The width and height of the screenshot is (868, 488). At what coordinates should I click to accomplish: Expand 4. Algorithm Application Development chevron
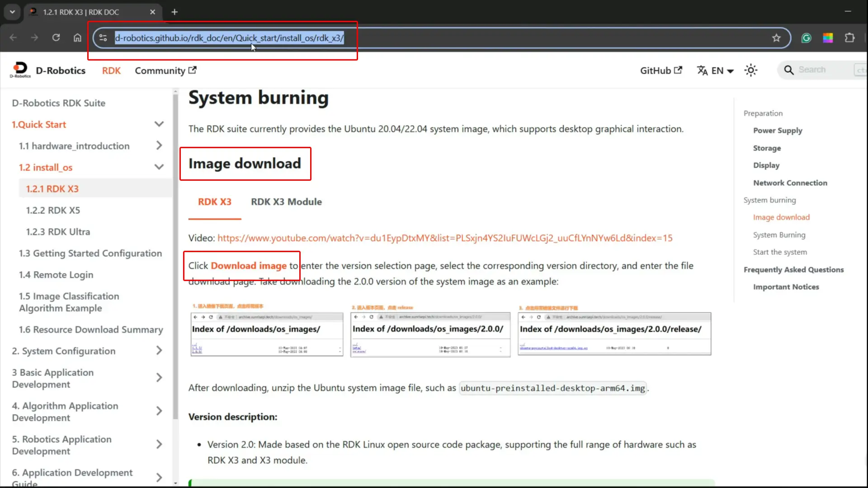(159, 411)
